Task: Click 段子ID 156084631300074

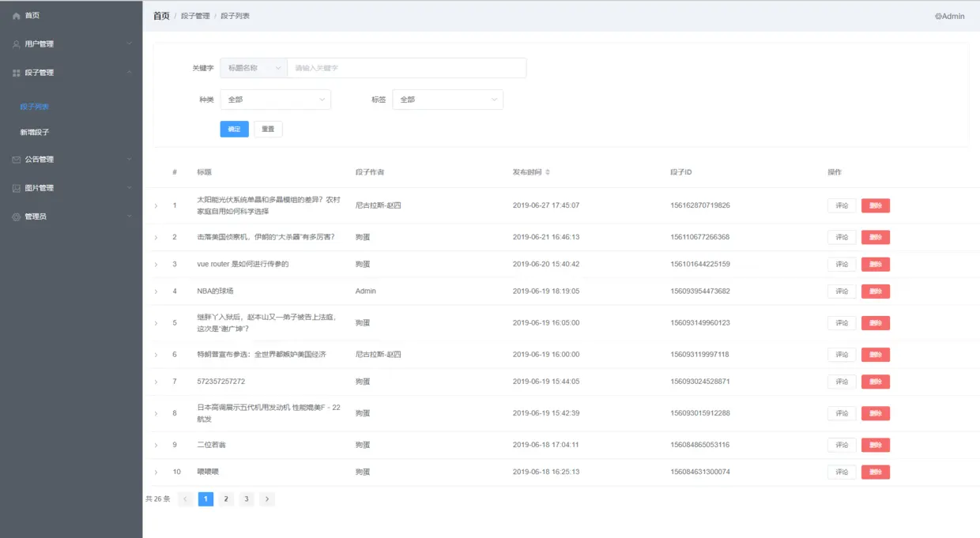Action: click(x=700, y=472)
